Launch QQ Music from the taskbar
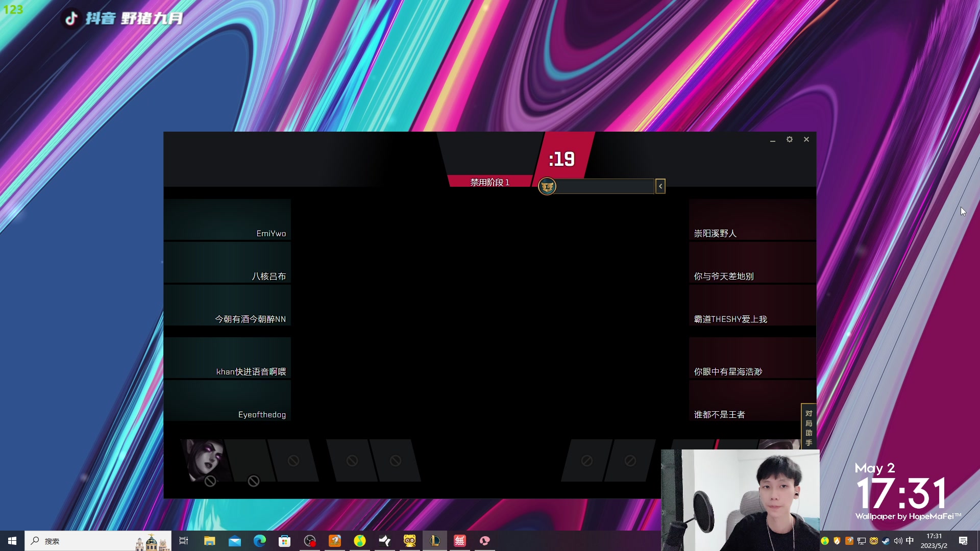Image resolution: width=980 pixels, height=551 pixels. coord(360,541)
